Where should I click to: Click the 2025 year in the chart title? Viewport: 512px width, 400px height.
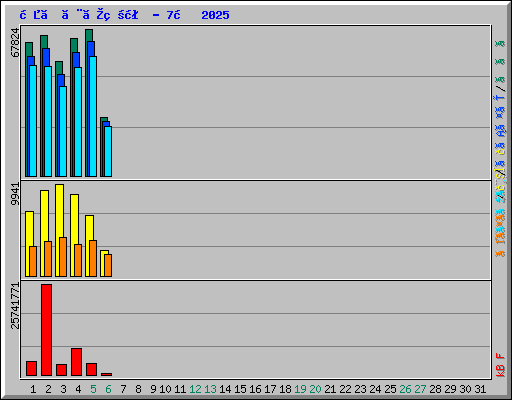[x=215, y=15]
